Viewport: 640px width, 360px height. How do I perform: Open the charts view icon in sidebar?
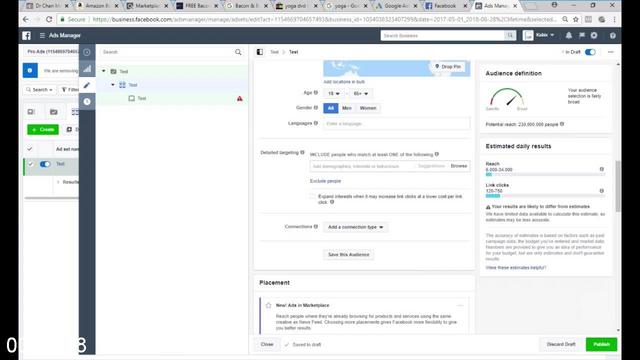coord(87,69)
